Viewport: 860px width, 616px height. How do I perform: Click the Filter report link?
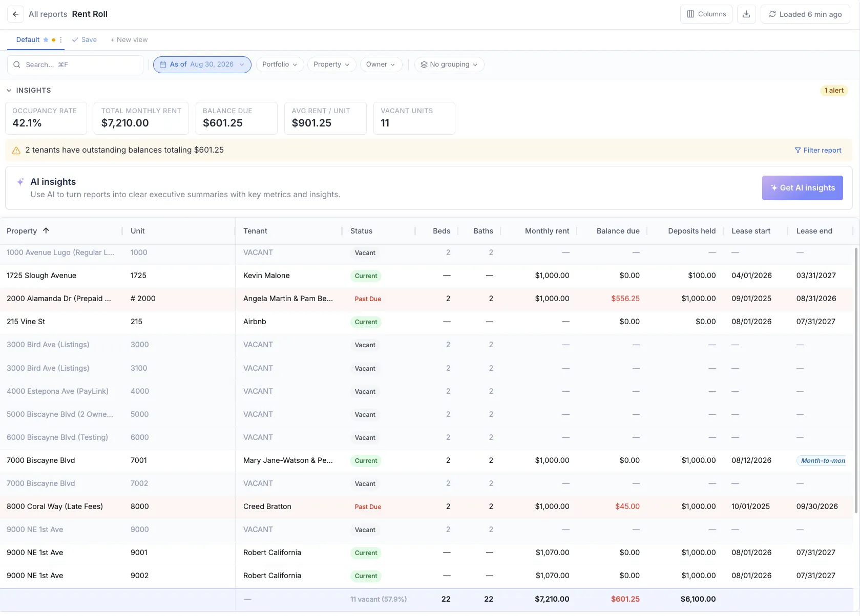(818, 151)
